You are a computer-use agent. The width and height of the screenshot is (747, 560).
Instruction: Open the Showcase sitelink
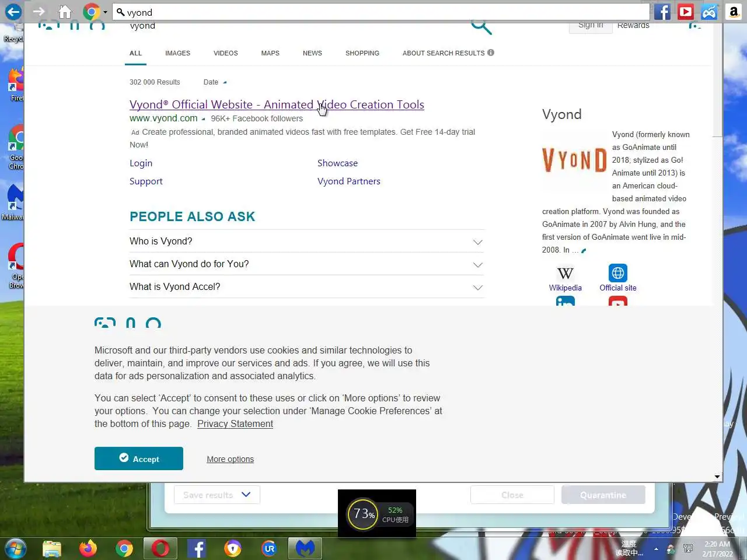point(337,163)
